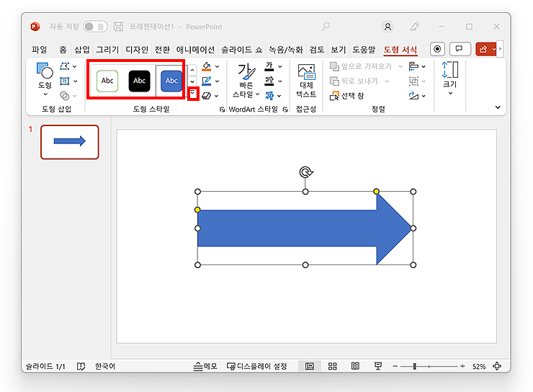
Task: Click 뒤로 보내기 button
Action: click(x=354, y=81)
